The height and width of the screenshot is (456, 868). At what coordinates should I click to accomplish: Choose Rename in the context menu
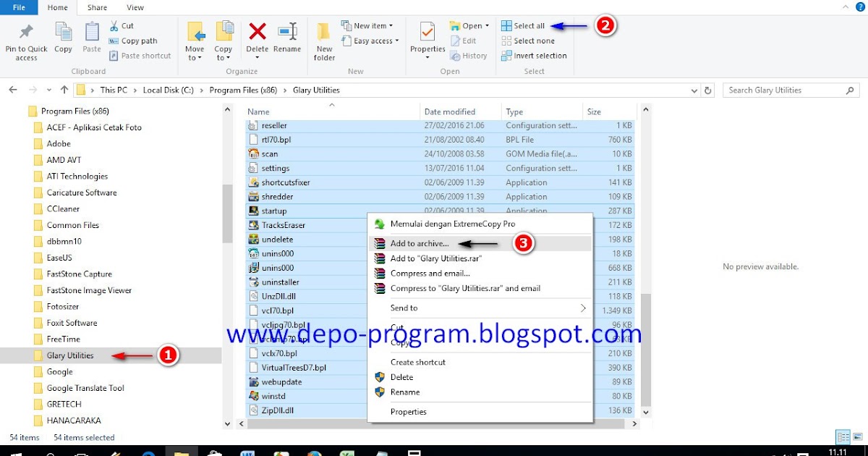coord(480,392)
